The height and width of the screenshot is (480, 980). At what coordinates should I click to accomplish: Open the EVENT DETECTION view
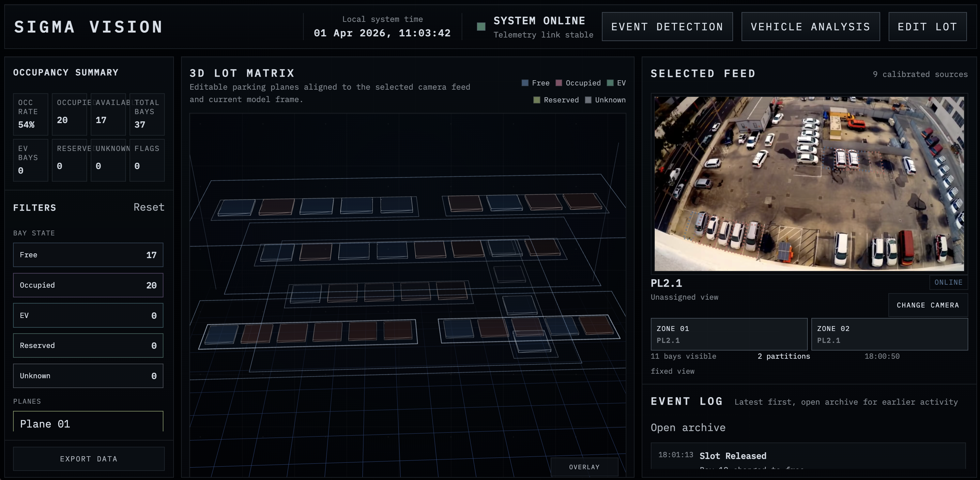(x=667, y=27)
